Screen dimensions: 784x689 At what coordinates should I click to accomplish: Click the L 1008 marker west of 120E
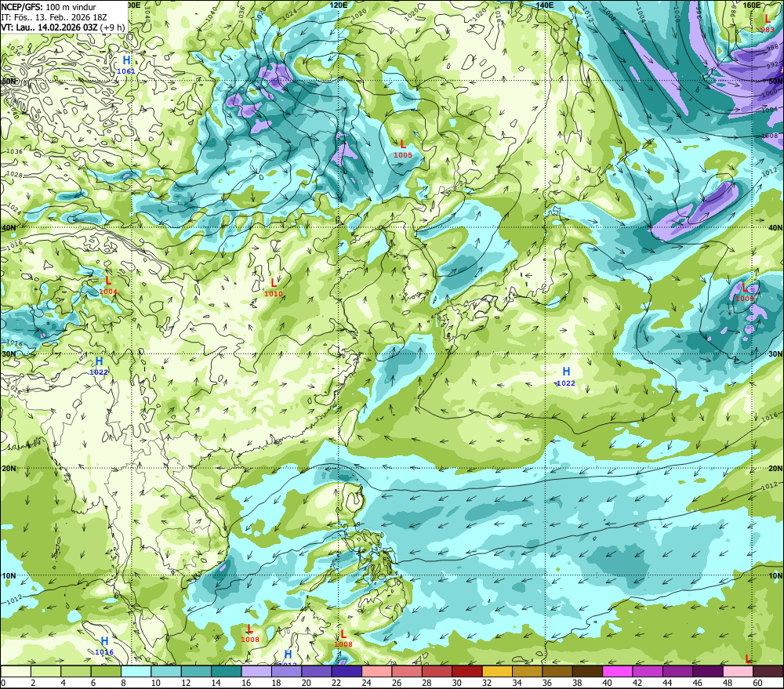pos(250,633)
